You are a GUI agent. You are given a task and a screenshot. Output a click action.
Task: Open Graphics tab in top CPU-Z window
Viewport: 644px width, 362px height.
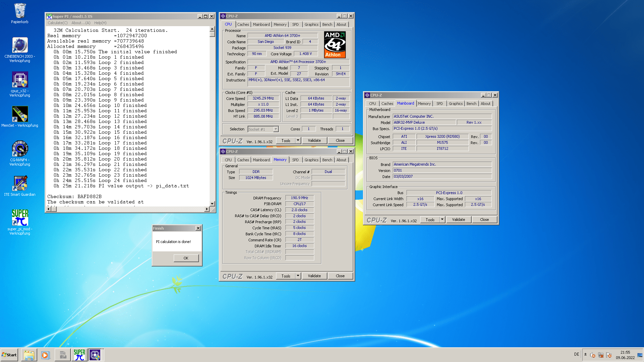tap(311, 24)
